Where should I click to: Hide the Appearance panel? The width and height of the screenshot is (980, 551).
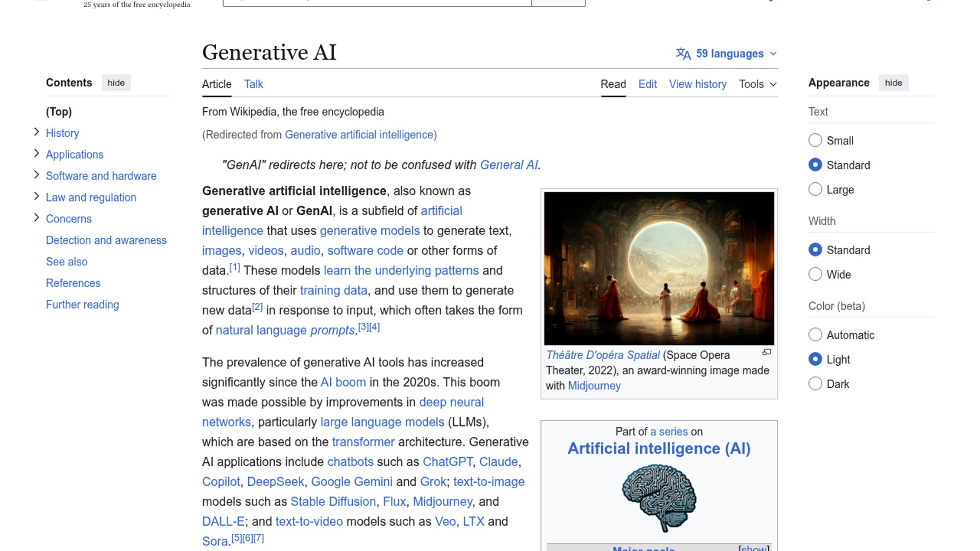[x=893, y=83]
